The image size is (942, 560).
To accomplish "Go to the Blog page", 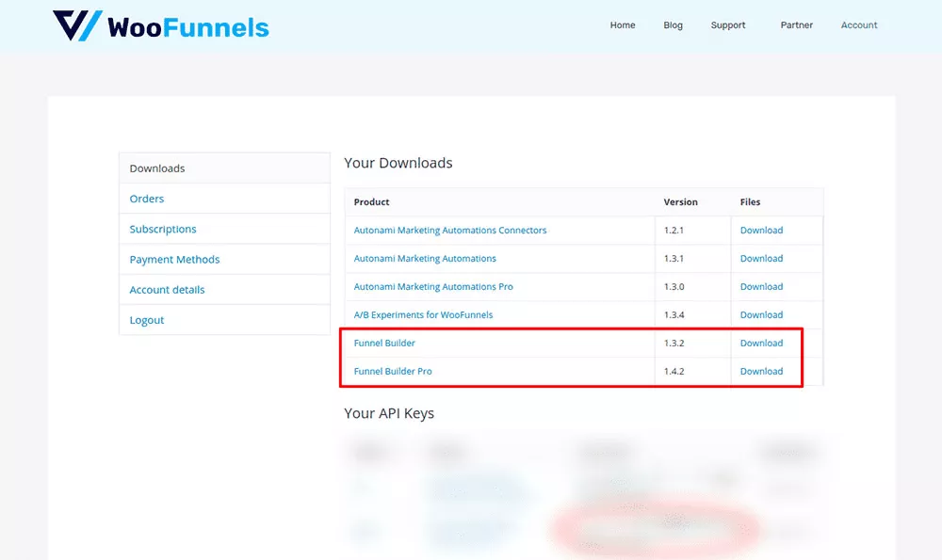I will [673, 25].
